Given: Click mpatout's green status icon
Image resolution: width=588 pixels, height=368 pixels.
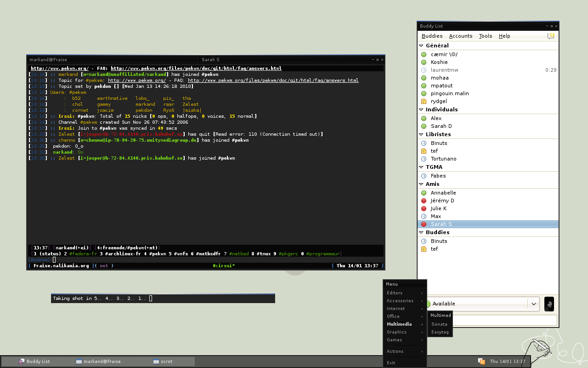Looking at the screenshot, I should (424, 86).
